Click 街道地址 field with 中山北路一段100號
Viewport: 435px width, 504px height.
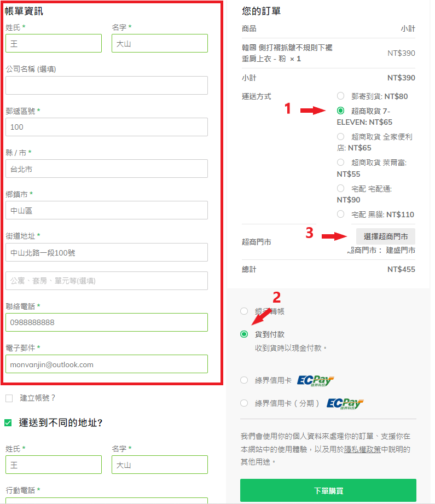tap(106, 252)
